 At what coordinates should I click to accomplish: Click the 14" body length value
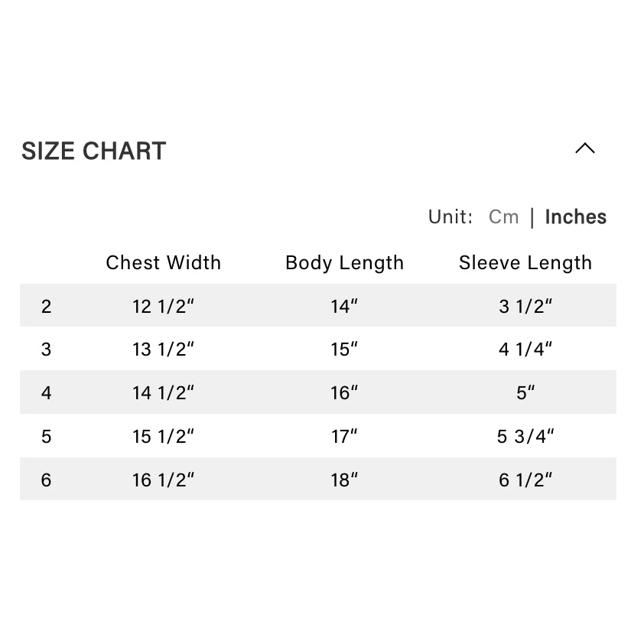[344, 306]
